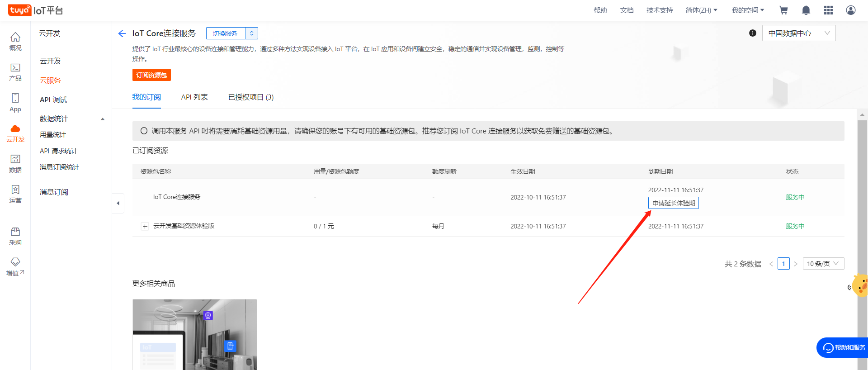Open the 技术支持 link in top bar
The width and height of the screenshot is (868, 370).
point(660,10)
